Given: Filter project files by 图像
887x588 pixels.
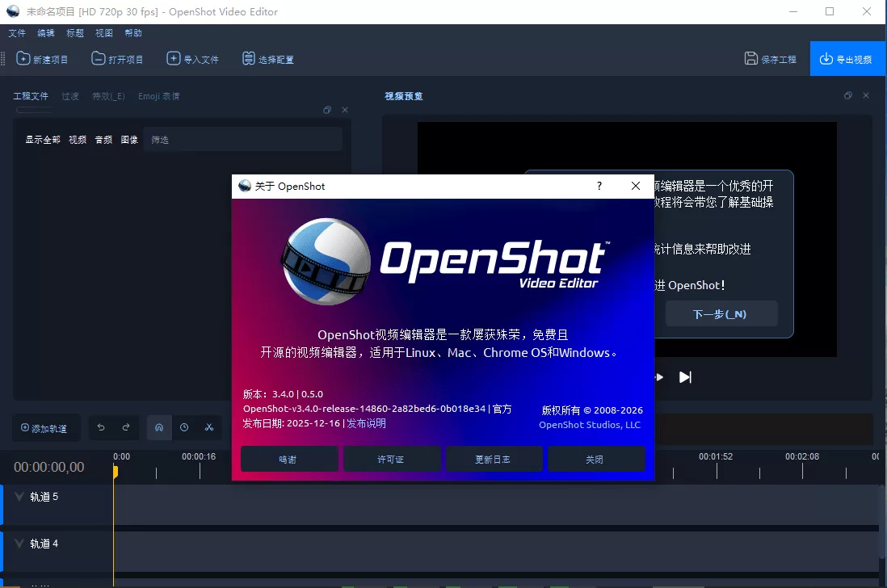Looking at the screenshot, I should (x=129, y=140).
